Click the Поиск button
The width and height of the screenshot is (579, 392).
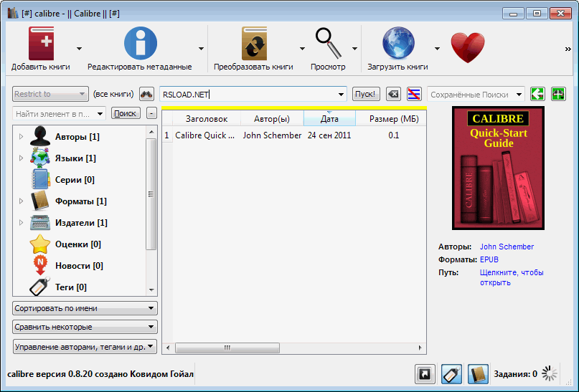click(x=126, y=113)
